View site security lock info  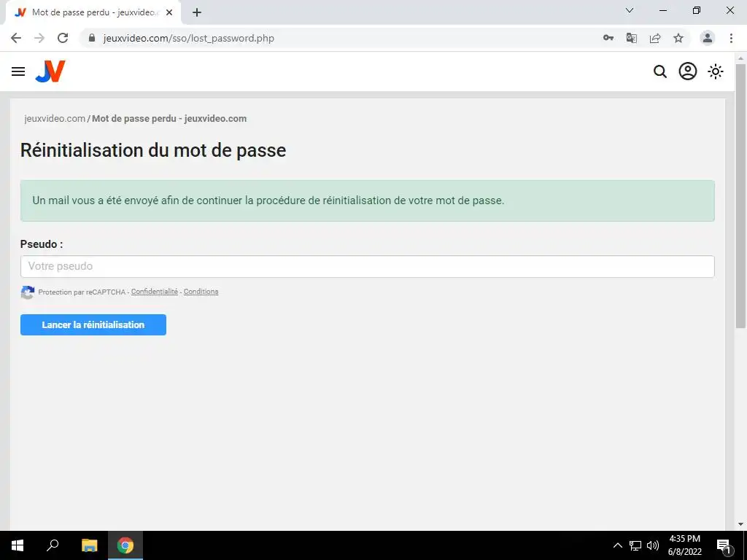click(x=92, y=38)
